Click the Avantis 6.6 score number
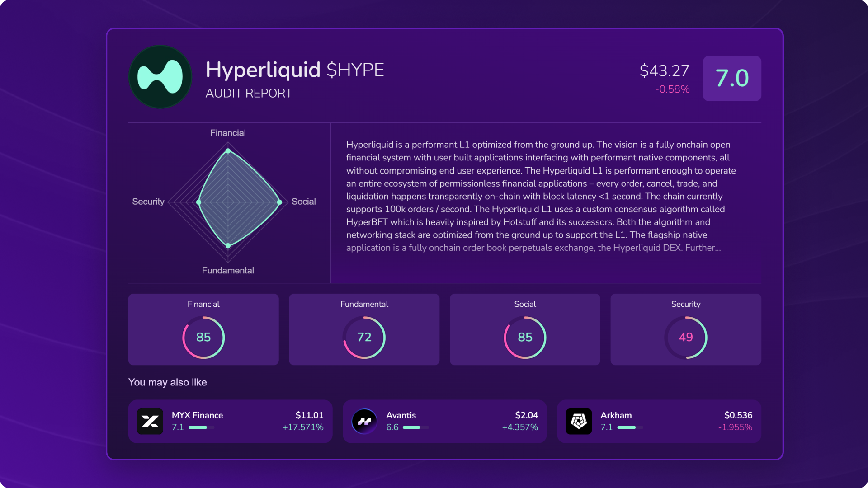This screenshot has height=488, width=868. click(x=392, y=427)
